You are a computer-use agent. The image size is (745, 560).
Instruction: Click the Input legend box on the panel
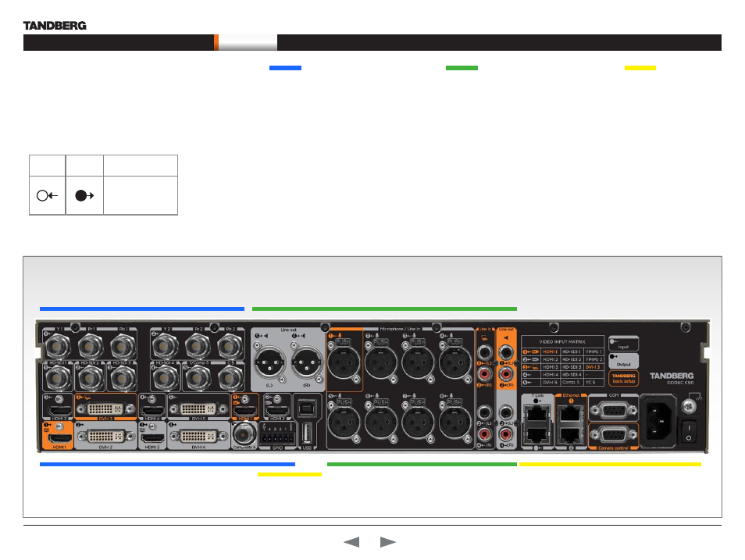623,344
